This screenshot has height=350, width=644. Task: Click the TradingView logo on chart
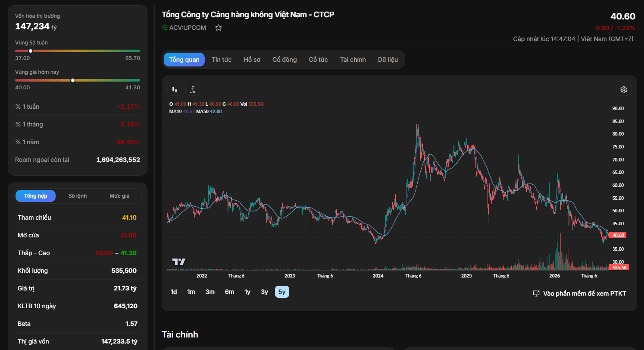178,262
